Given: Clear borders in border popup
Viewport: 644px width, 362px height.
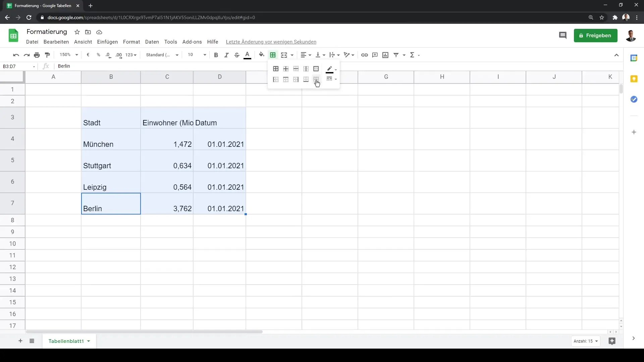Looking at the screenshot, I should click(316, 79).
